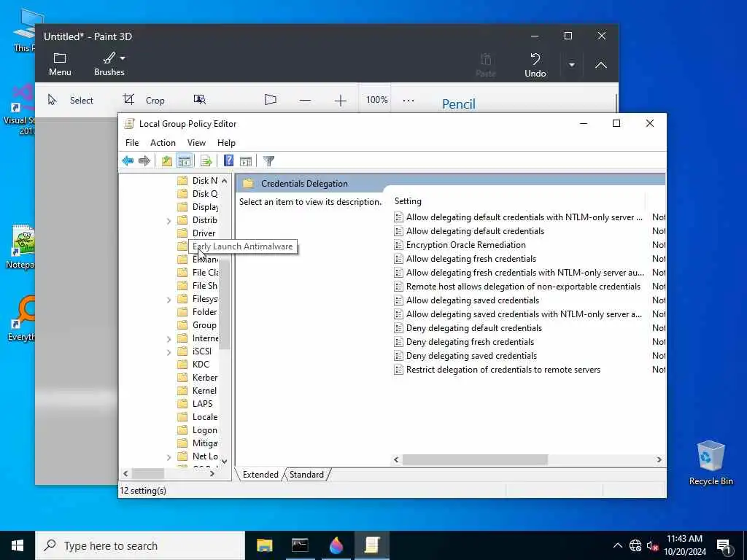Open the three-dots more options in Paint 3D
The height and width of the screenshot is (560, 747).
click(x=409, y=101)
